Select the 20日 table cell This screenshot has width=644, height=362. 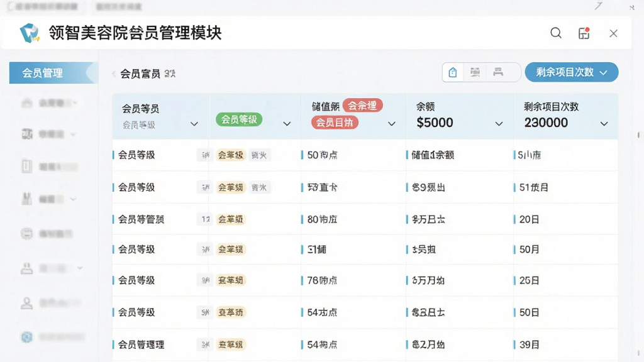(x=529, y=219)
